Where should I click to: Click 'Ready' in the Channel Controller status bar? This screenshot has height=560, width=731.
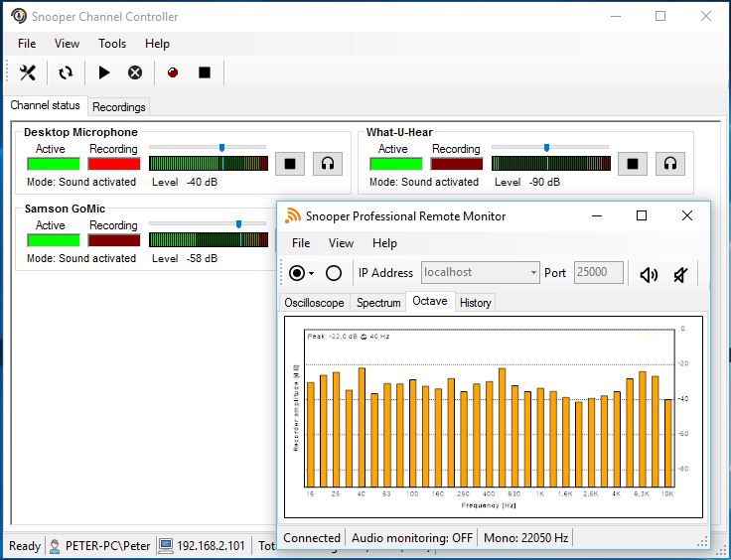pyautogui.click(x=25, y=545)
